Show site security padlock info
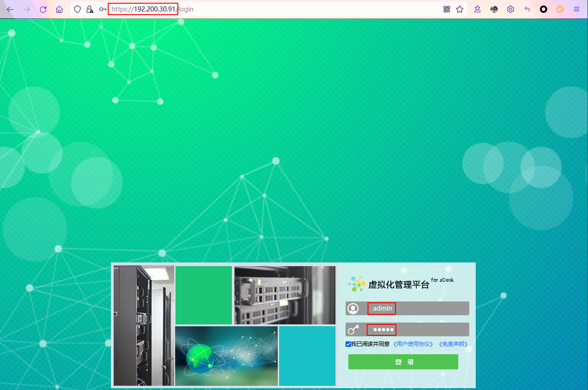The image size is (588, 390). pyautogui.click(x=90, y=9)
